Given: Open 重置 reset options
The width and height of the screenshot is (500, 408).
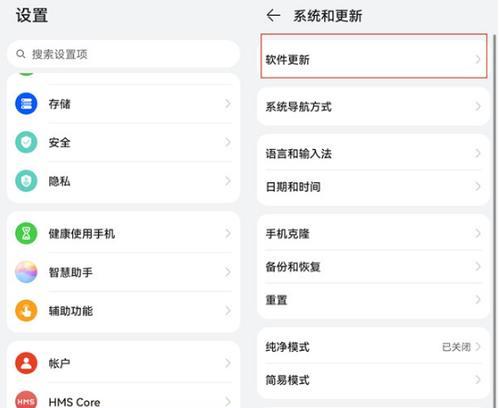Looking at the screenshot, I should [x=373, y=300].
